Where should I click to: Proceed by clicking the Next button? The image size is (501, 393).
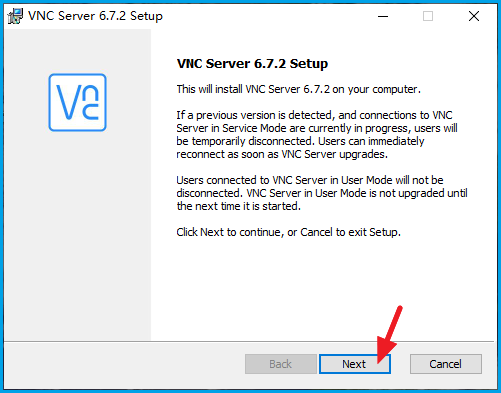tap(355, 364)
